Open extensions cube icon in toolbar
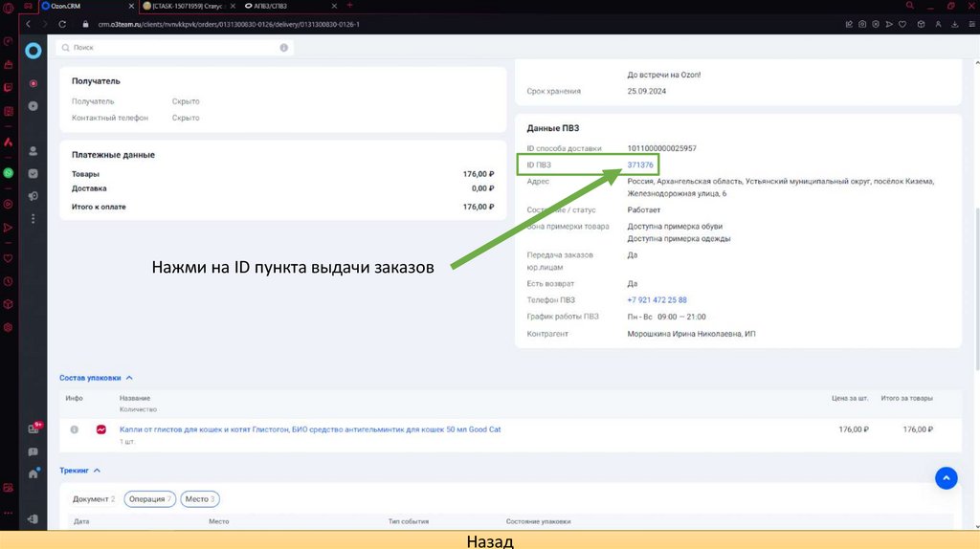The width and height of the screenshot is (980, 549). pos(922,24)
